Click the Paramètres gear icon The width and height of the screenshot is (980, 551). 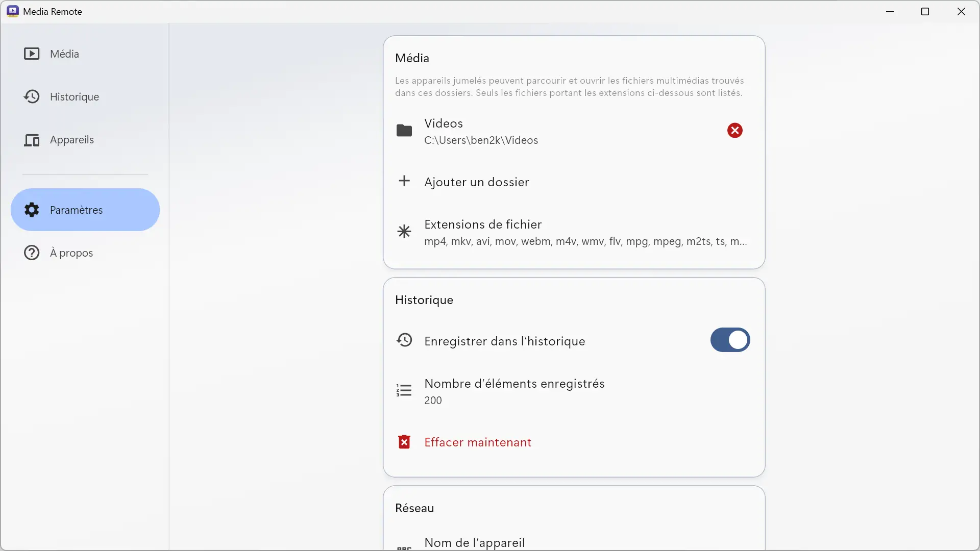[x=32, y=210]
